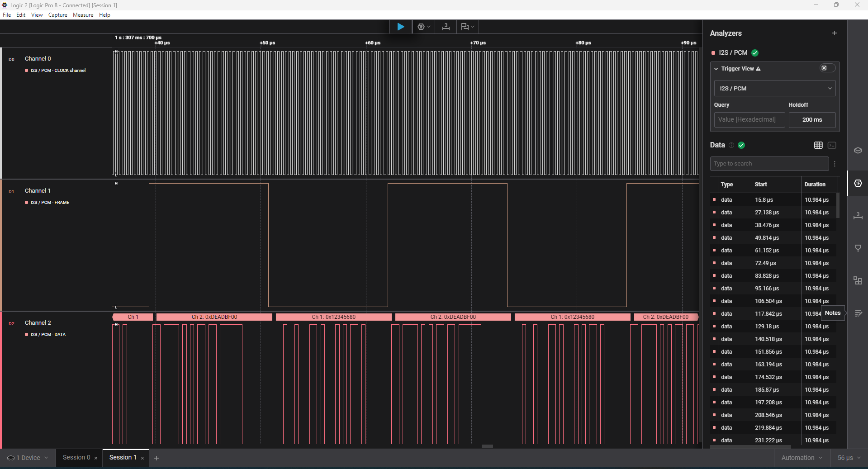868x469 pixels.
Task: Add a new analyzer with plus icon
Action: (x=834, y=33)
